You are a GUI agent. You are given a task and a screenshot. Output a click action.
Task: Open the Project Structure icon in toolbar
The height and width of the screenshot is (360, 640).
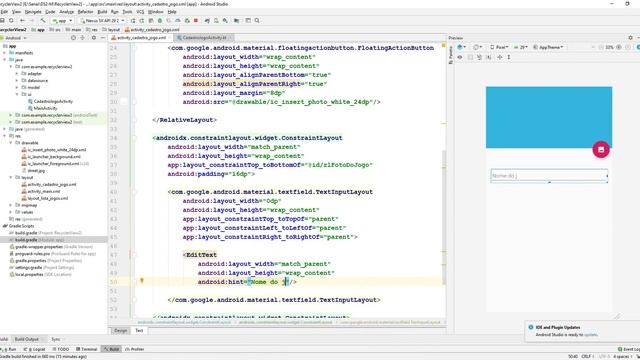point(237,20)
